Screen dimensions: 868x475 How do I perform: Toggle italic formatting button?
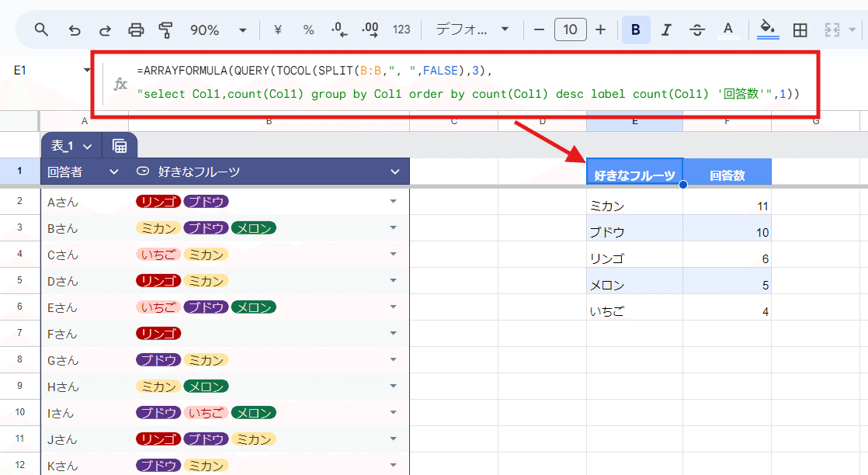(666, 30)
